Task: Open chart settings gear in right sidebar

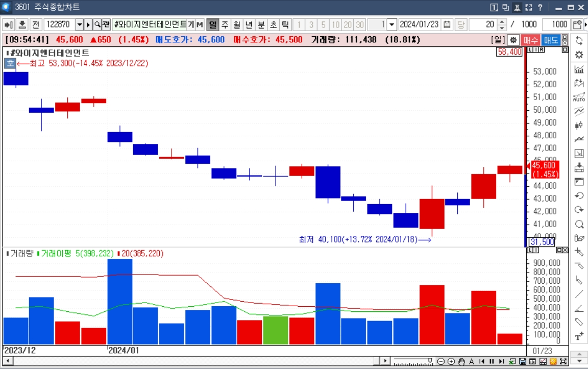Action: pyautogui.click(x=579, y=55)
